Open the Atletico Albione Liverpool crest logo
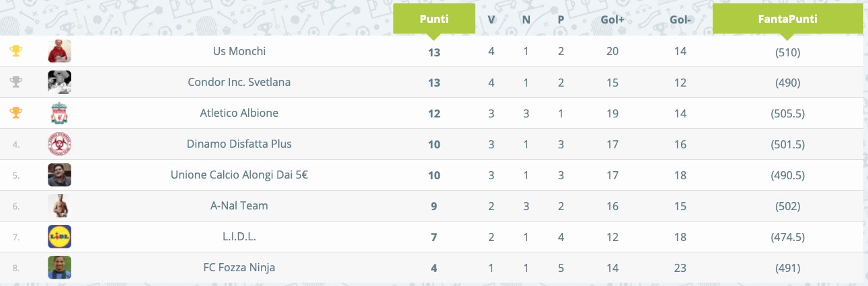The image size is (868, 286). 60,113
